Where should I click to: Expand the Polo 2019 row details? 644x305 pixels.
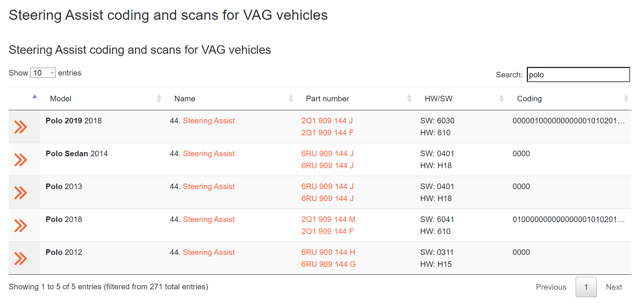coord(21,127)
